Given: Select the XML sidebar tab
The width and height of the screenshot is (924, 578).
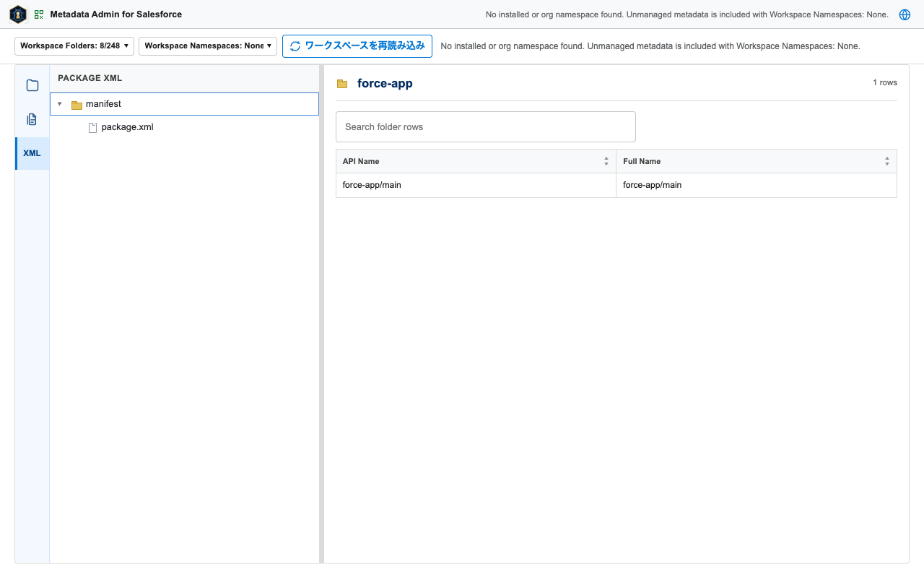Looking at the screenshot, I should click(x=32, y=153).
